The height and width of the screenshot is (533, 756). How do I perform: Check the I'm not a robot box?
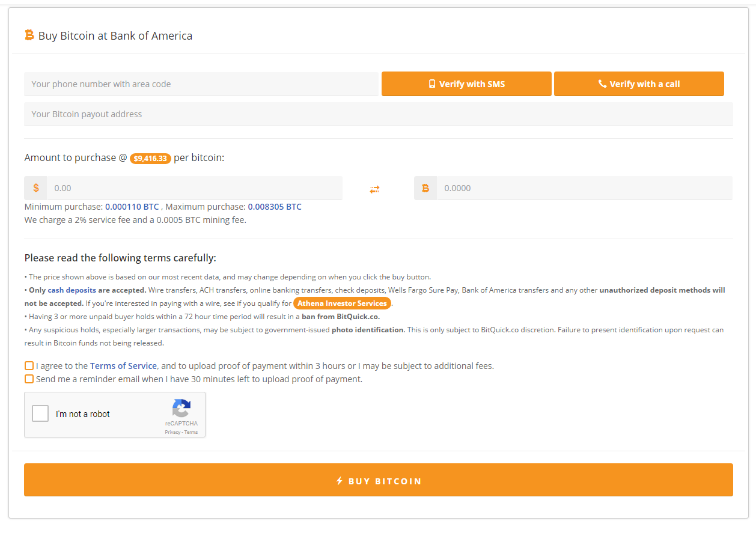tap(40, 413)
